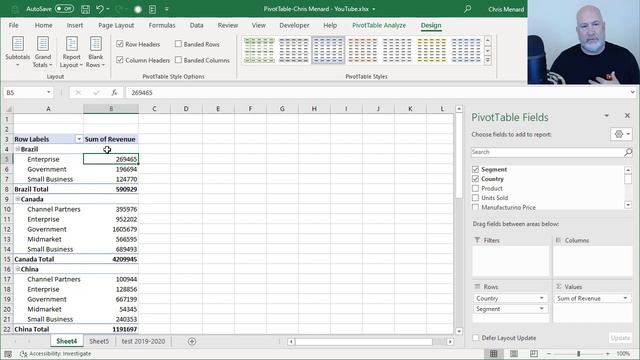Open Sum of Revenue dropdown in Values

pos(625,298)
